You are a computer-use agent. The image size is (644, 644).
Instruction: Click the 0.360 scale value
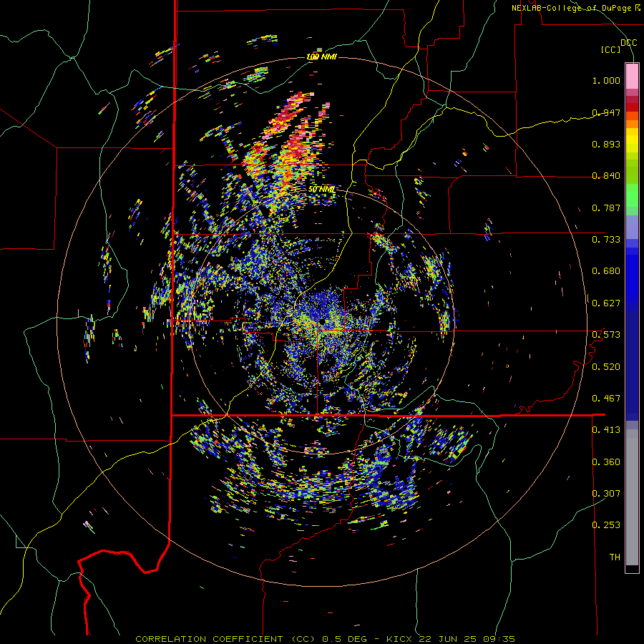(x=606, y=462)
